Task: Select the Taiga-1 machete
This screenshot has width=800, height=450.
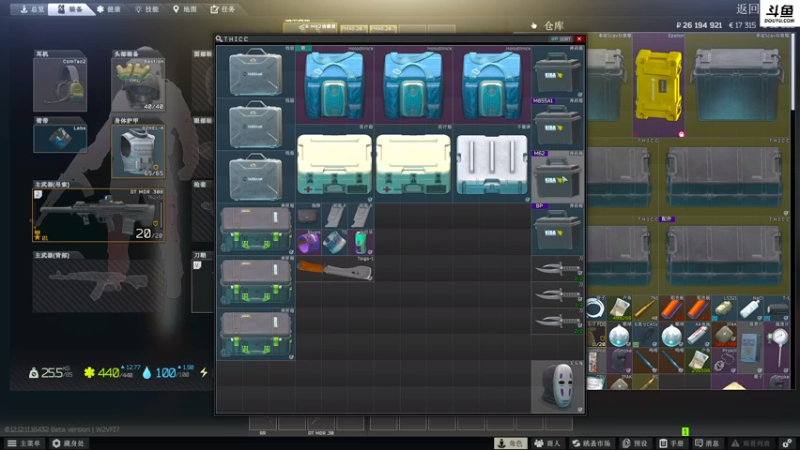Action: point(335,268)
